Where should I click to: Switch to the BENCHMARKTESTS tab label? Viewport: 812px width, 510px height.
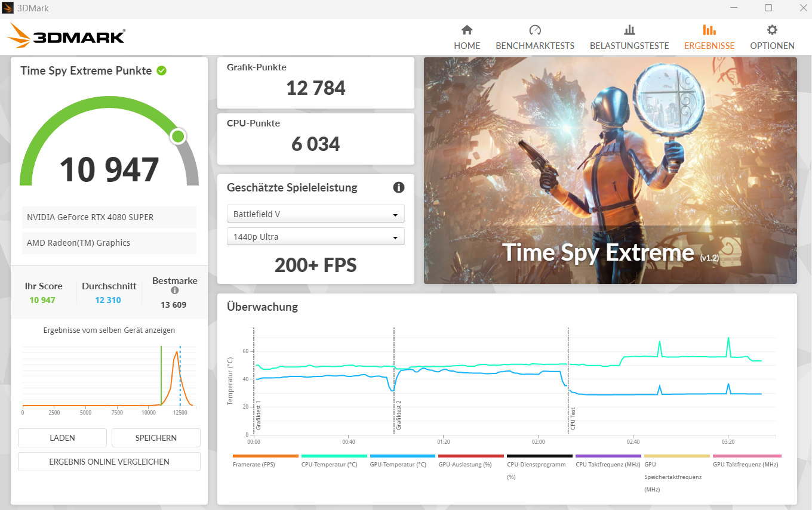pos(535,46)
